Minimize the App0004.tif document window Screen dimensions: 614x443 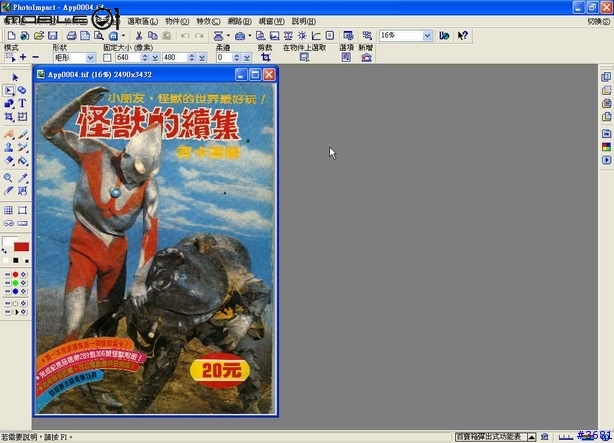pyautogui.click(x=241, y=74)
